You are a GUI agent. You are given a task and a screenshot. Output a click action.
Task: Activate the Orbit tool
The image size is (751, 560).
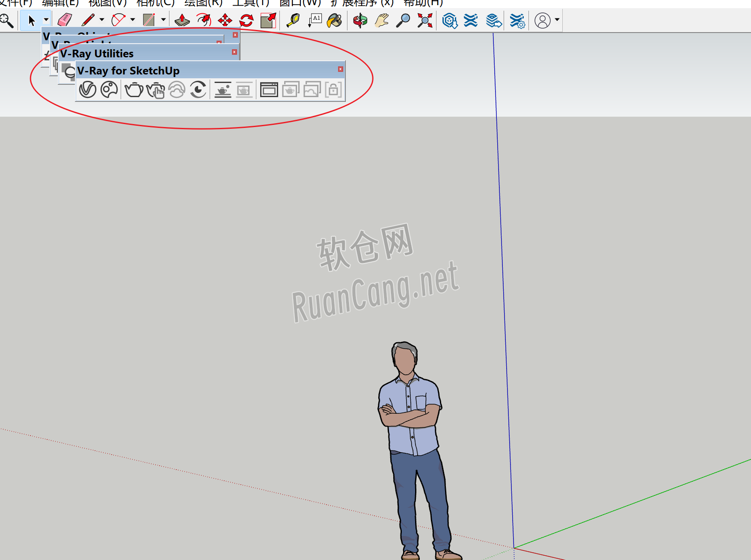click(360, 19)
